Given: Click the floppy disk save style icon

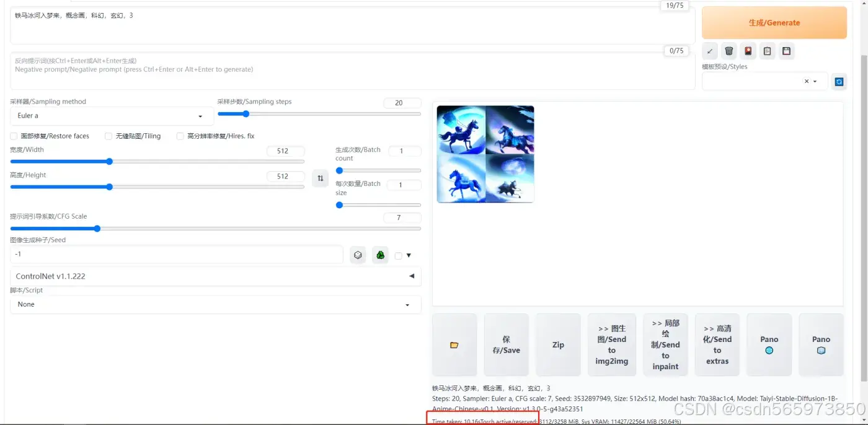Looking at the screenshot, I should coord(787,51).
